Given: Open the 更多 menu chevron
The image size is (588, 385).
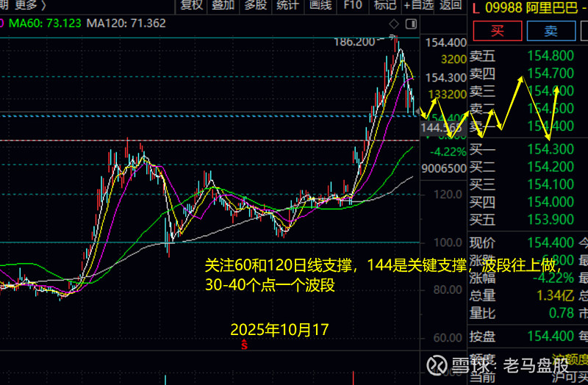Looking at the screenshot, I should coord(44,5).
